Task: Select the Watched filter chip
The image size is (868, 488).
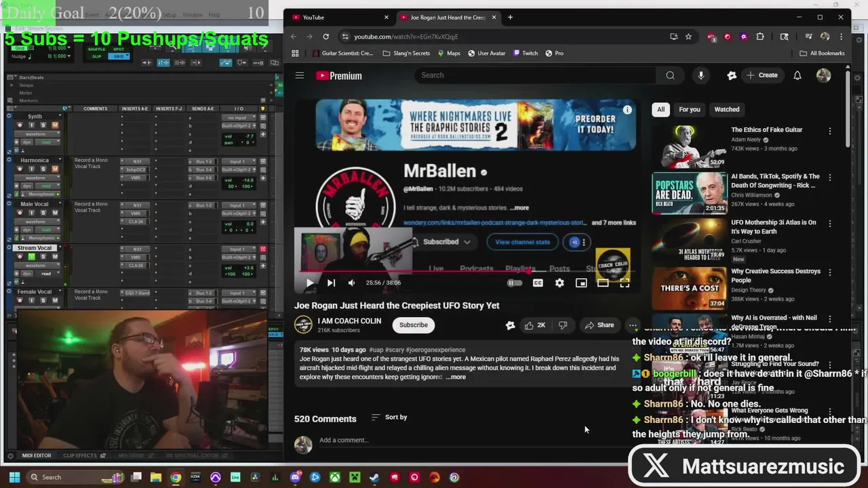Action: click(x=726, y=109)
